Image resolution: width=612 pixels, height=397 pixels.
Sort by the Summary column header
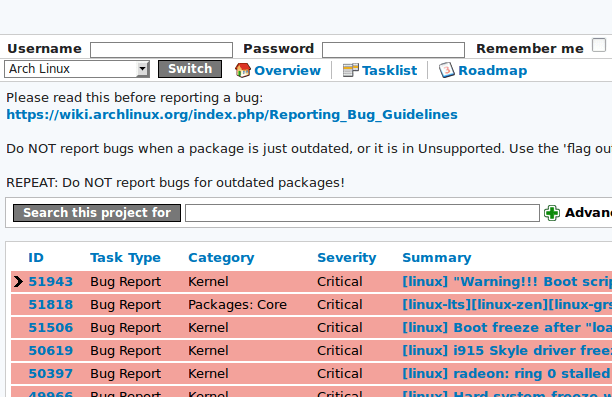(x=437, y=258)
